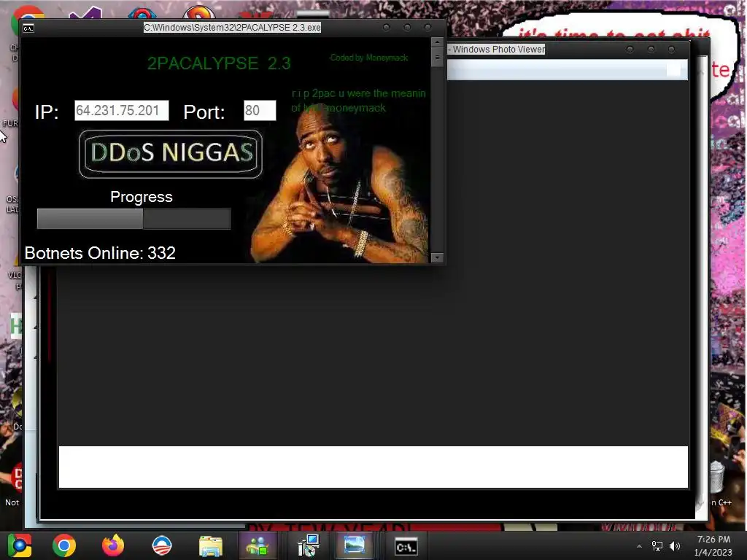Click the console window scrollbar thumb
The image size is (747, 560).
point(437,57)
